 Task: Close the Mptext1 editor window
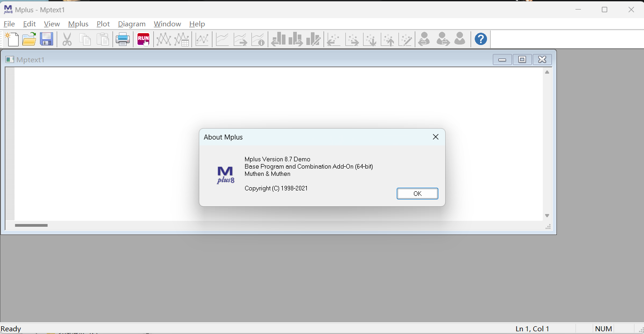click(x=542, y=60)
